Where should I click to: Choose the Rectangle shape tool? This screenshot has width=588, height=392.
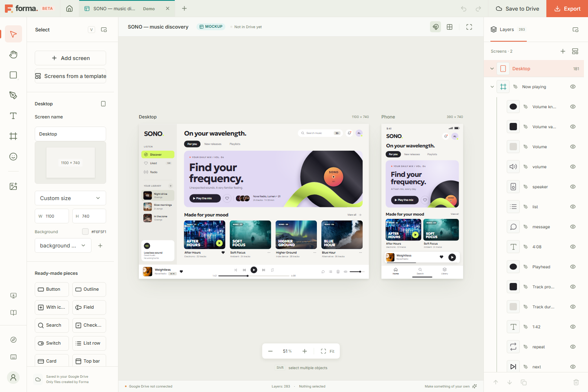(x=13, y=75)
